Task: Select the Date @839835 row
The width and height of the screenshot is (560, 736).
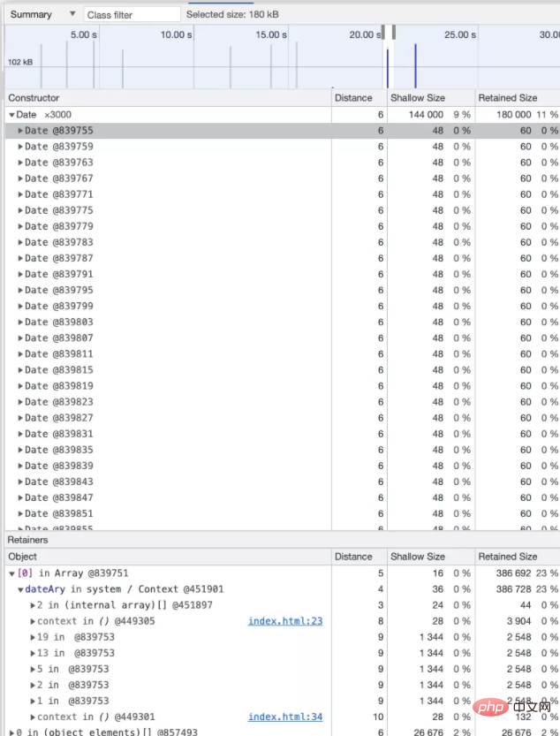Action: [282, 450]
